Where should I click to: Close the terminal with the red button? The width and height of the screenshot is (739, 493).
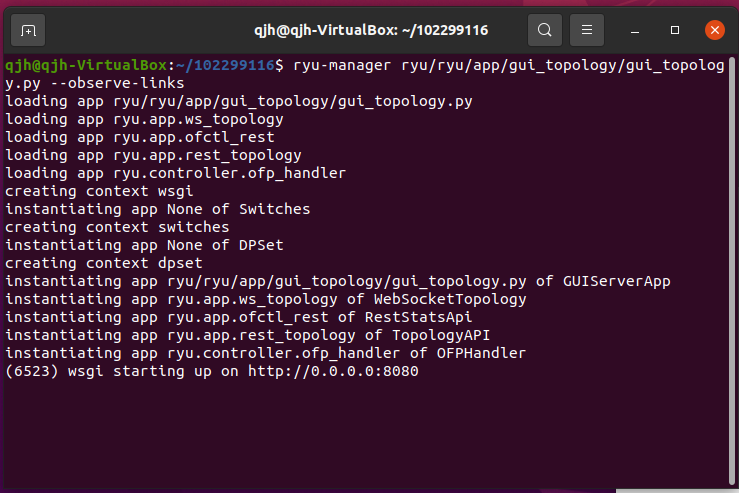coord(714,30)
